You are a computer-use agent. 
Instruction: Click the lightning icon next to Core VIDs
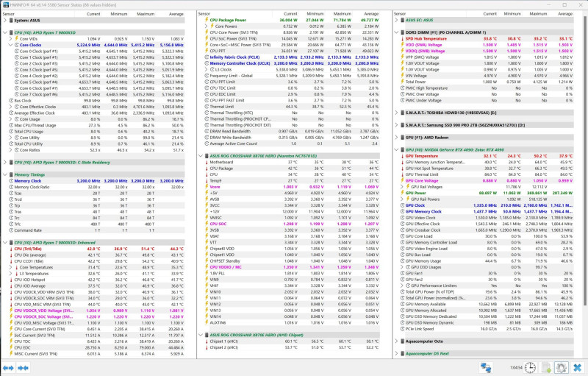pyautogui.click(x=16, y=39)
